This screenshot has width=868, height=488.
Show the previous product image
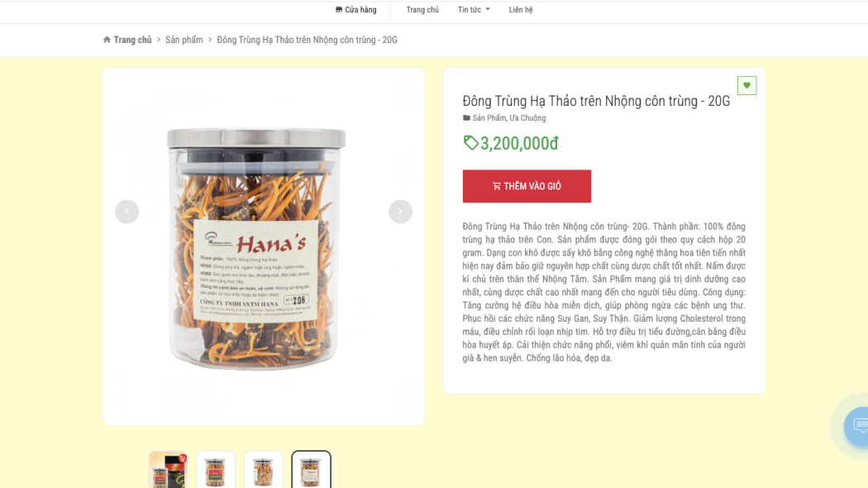pos(126,212)
